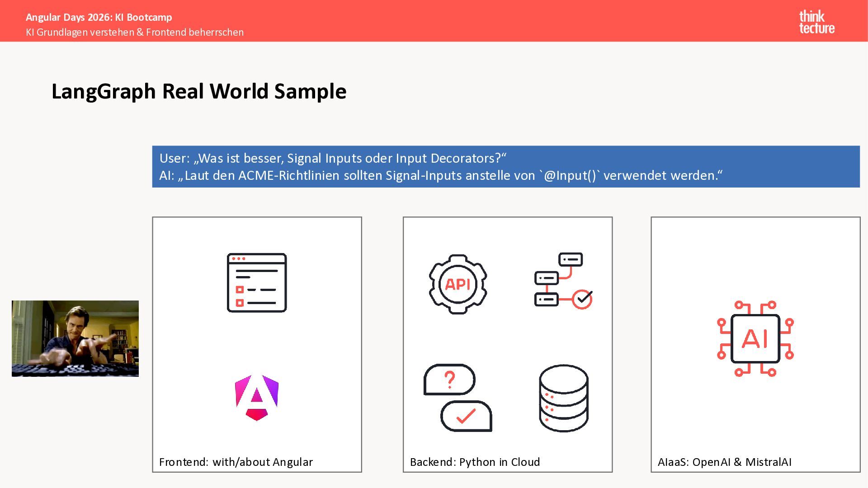Viewport: 868px width, 488px height.
Task: Click the AI chip icon
Action: pos(755,338)
